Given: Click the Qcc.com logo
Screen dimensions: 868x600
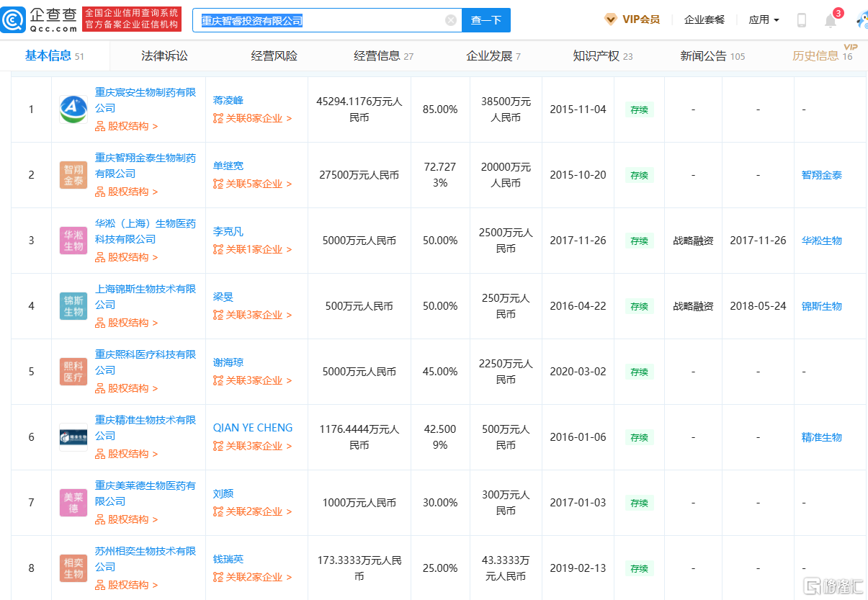Looking at the screenshot, I should (x=40, y=19).
